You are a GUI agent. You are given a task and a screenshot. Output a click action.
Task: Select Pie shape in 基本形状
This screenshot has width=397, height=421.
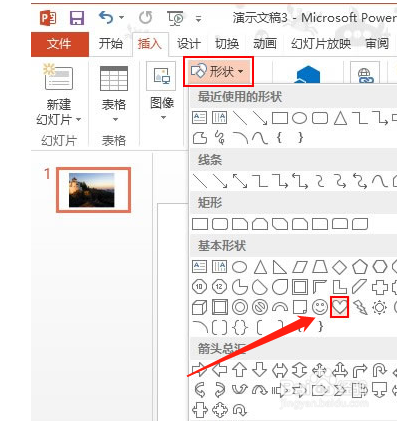pyautogui.click(x=240, y=287)
